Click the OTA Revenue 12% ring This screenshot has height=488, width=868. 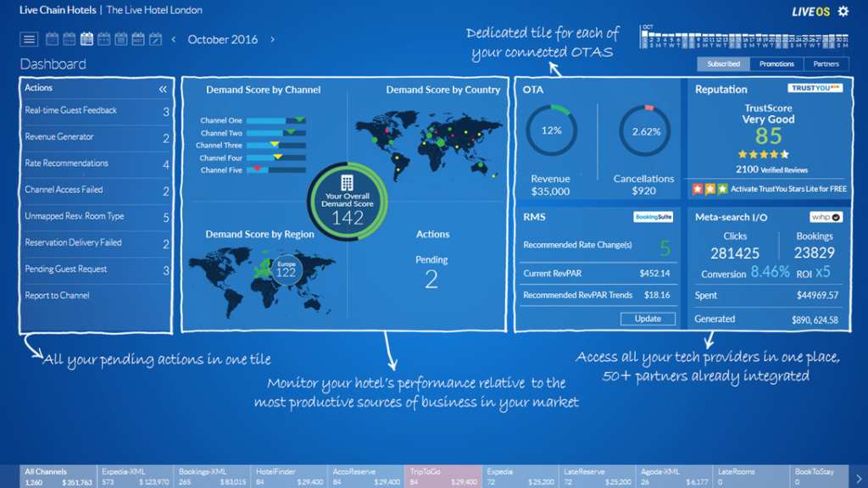tap(551, 130)
